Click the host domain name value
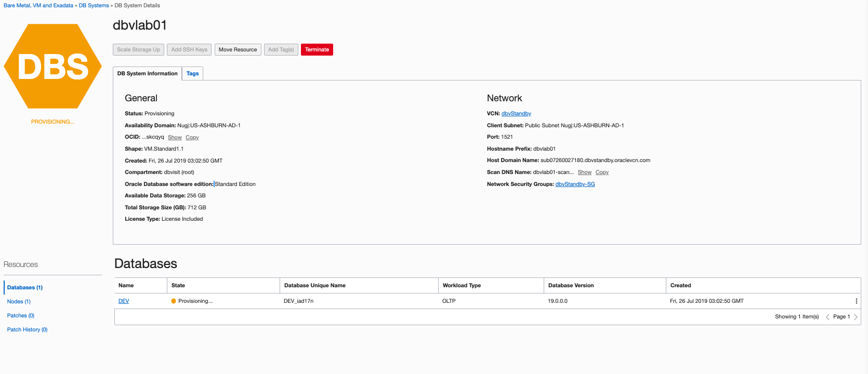The height and width of the screenshot is (374, 868). click(x=595, y=161)
